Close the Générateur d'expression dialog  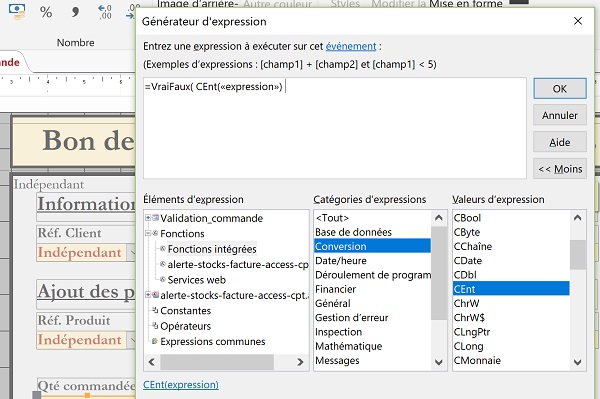(x=578, y=21)
